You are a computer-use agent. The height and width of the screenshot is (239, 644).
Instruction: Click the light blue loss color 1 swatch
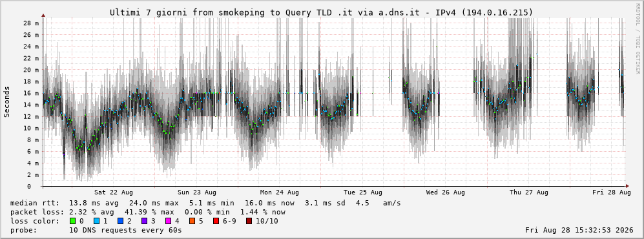(x=96, y=221)
